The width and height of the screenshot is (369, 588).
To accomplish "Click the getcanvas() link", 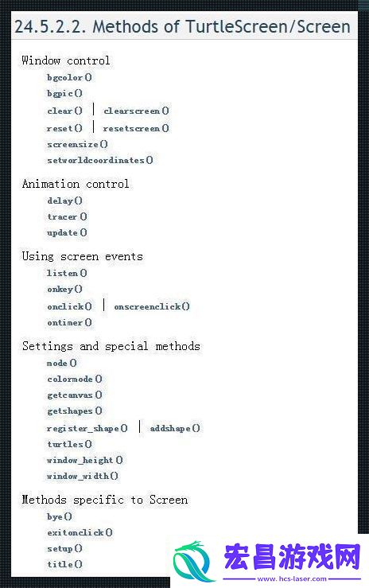I will (75, 395).
